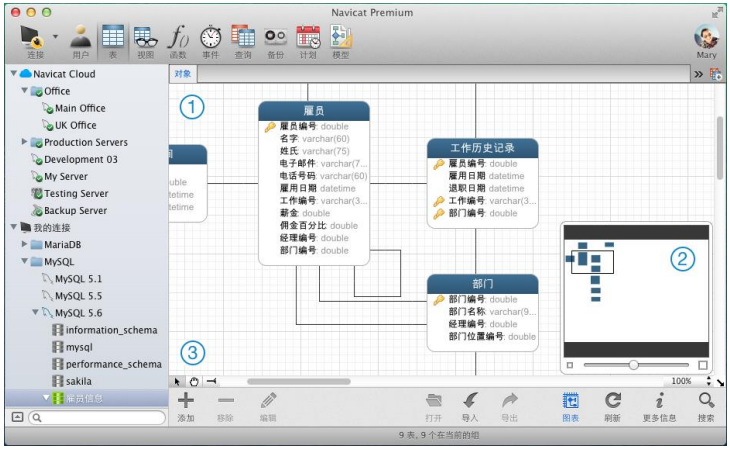Click the 雇员 table header in diagram

(314, 111)
